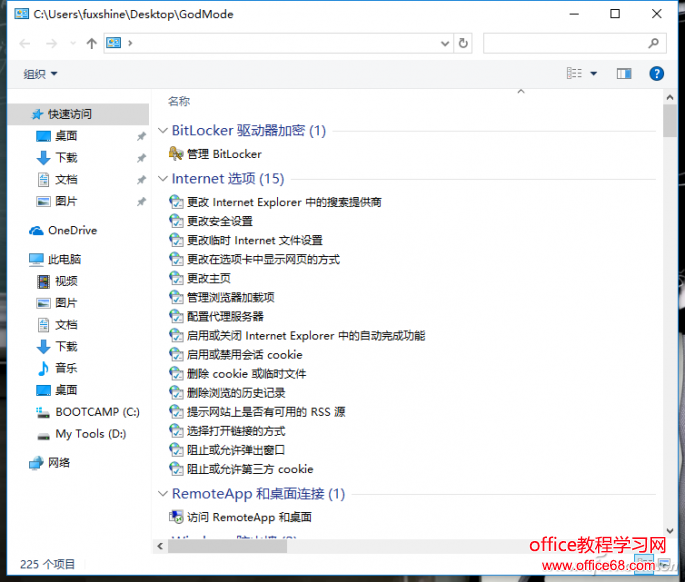Open the address bar history dropdown
The image size is (685, 582).
click(446, 43)
